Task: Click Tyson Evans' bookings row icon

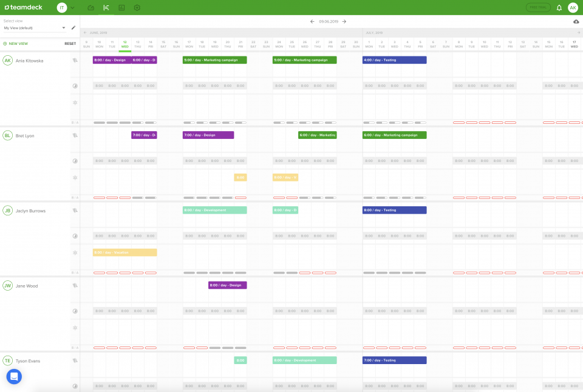Action: (x=75, y=360)
